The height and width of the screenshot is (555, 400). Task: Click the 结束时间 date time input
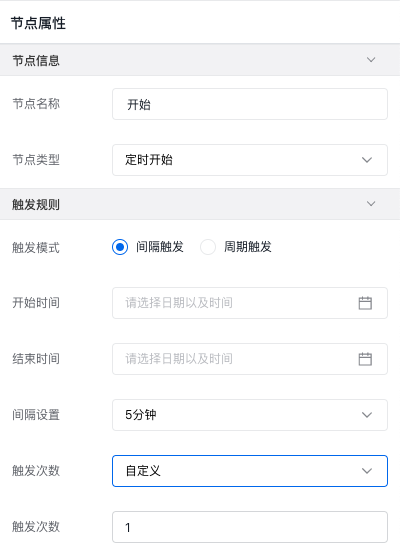click(x=250, y=359)
